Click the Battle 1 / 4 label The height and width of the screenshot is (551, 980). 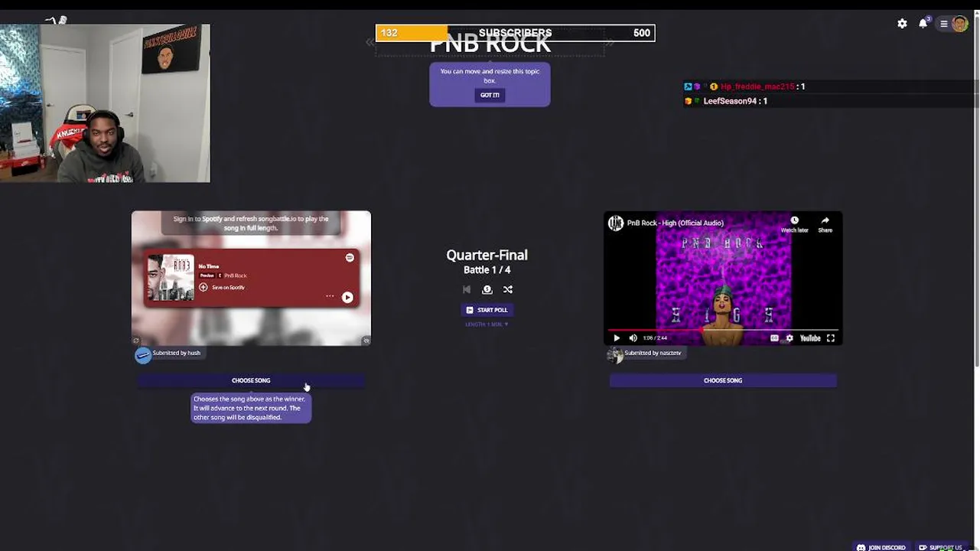pyautogui.click(x=487, y=270)
